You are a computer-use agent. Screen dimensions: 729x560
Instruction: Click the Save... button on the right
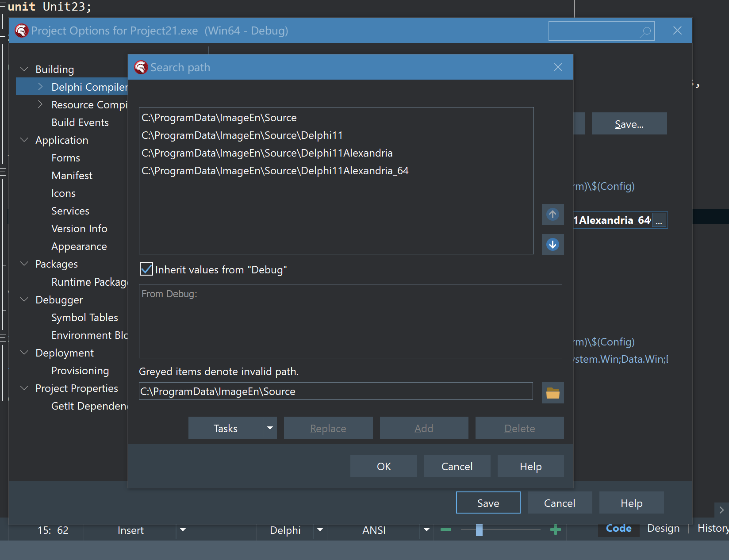629,124
